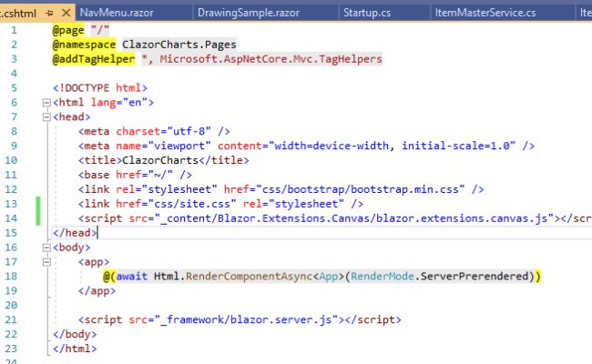Click the ClazorCharts title text
Screen dimensions: 592x364
coord(160,160)
